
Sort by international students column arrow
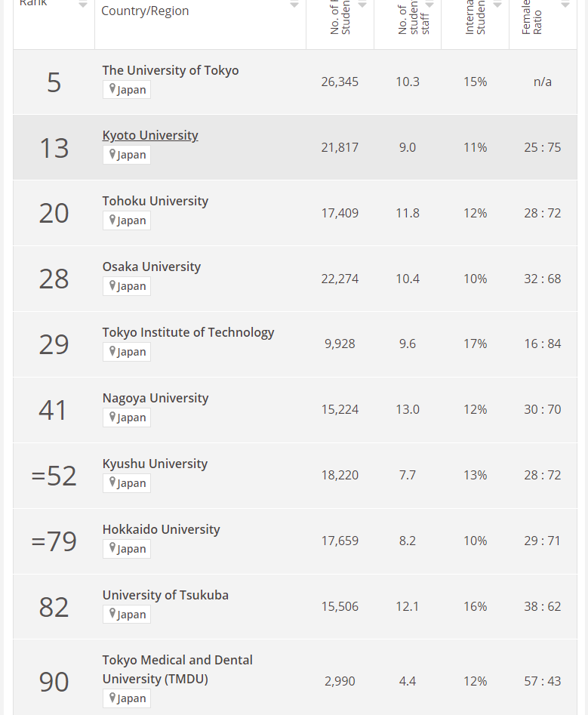point(497,6)
